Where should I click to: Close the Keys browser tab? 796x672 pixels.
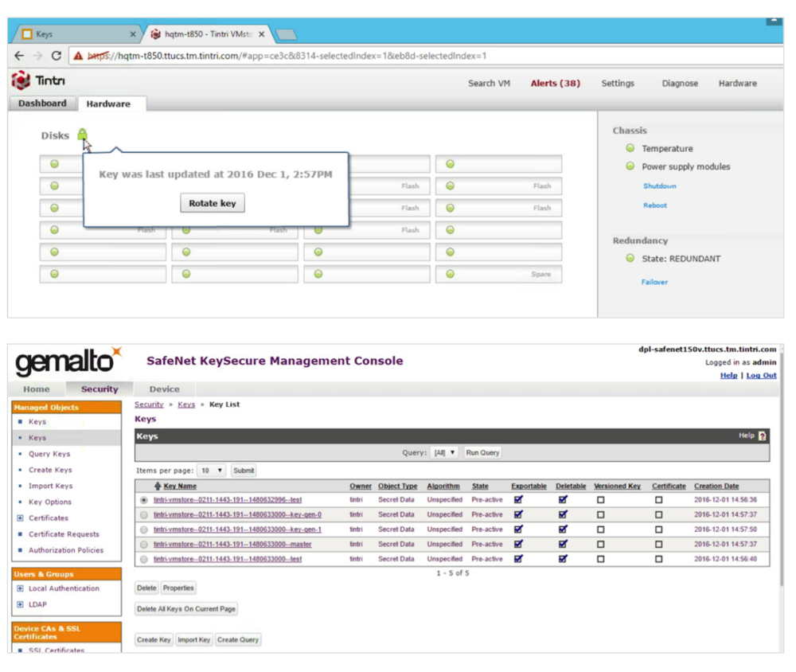pos(132,34)
